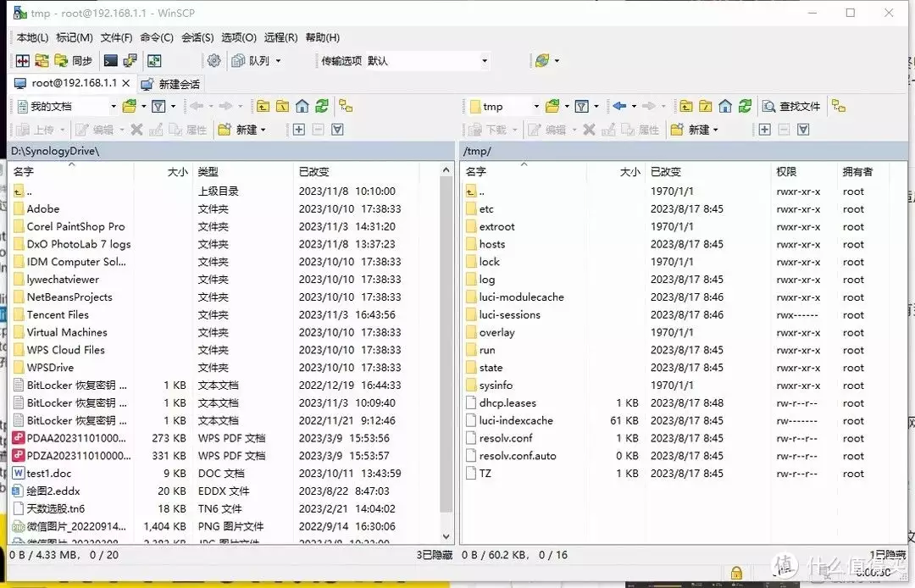Click the remote panel select-all plus icon
The height and width of the screenshot is (588, 915).
point(764,130)
